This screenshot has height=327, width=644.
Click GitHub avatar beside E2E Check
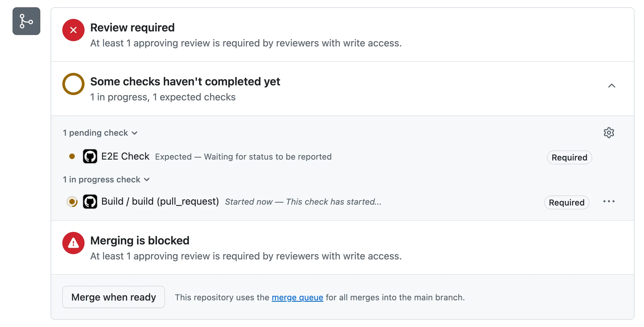(x=90, y=157)
